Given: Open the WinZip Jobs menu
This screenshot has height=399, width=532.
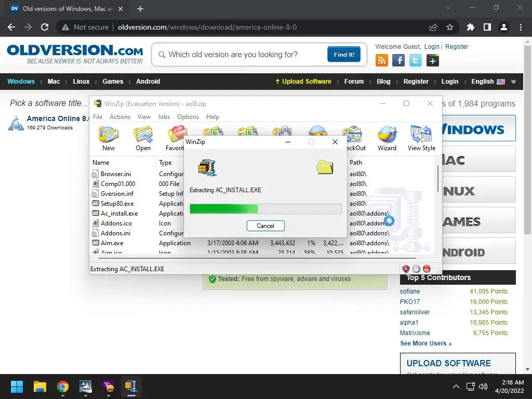Looking at the screenshot, I should coord(164,117).
